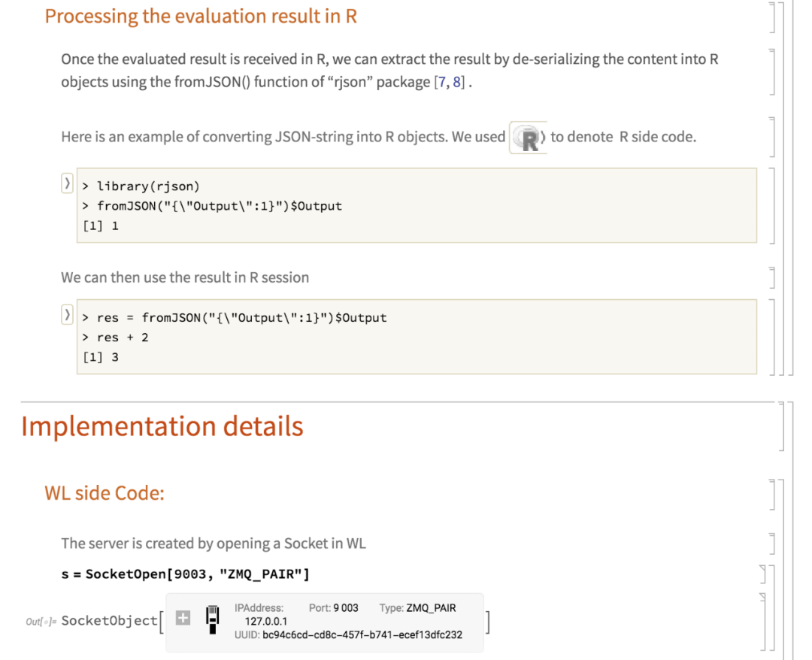Click the "Implementation details" section heading
The width and height of the screenshot is (812, 660).
pyautogui.click(x=162, y=426)
